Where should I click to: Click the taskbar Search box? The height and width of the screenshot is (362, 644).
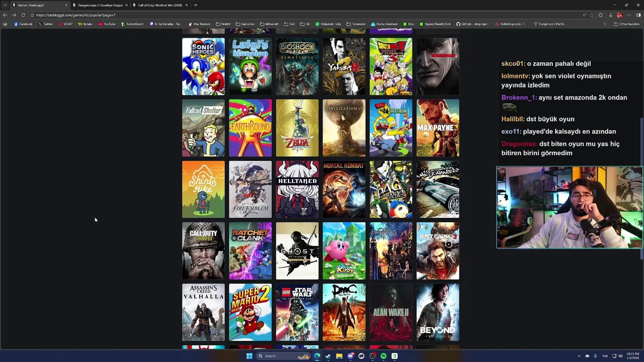click(283, 356)
